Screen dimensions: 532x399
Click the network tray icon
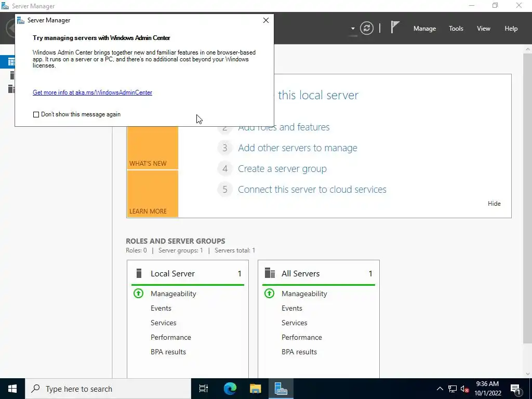(453, 389)
